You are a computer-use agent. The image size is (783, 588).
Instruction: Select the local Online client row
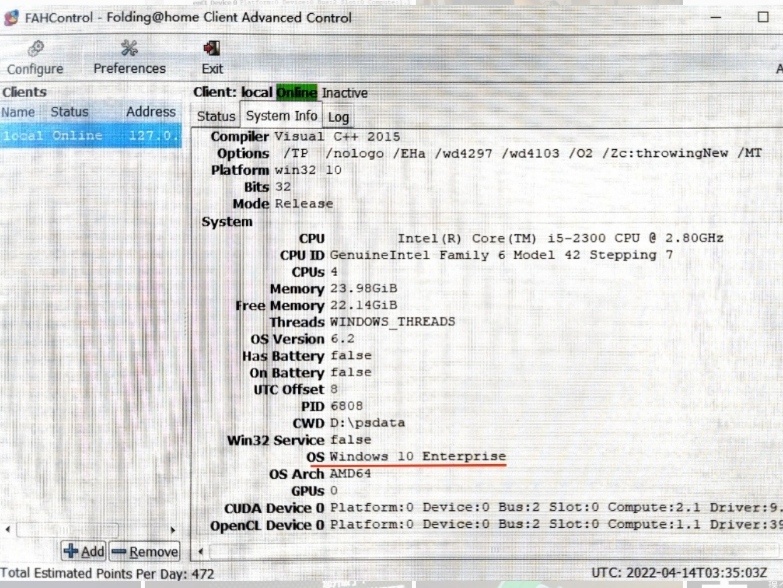[x=90, y=135]
